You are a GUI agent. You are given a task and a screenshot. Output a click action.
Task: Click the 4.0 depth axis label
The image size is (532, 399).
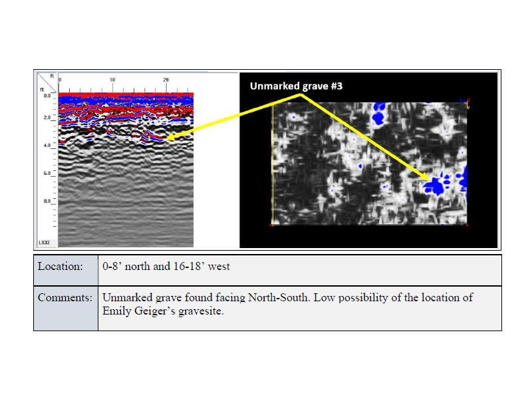(x=47, y=145)
